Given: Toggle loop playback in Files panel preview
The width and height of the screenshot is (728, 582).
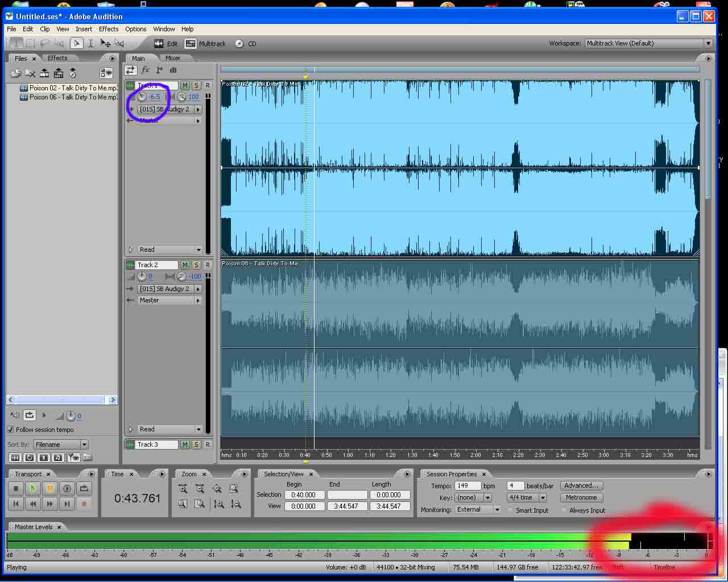Looking at the screenshot, I should (30, 415).
